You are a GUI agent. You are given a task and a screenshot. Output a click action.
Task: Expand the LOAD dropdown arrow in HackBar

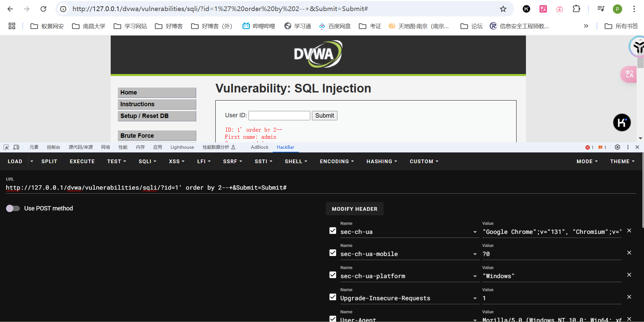tap(32, 161)
